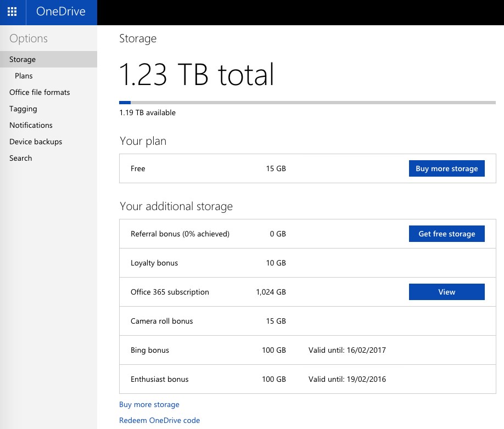View the Office 365 subscription
Viewport: 504px width, 429px height.
coord(446,292)
